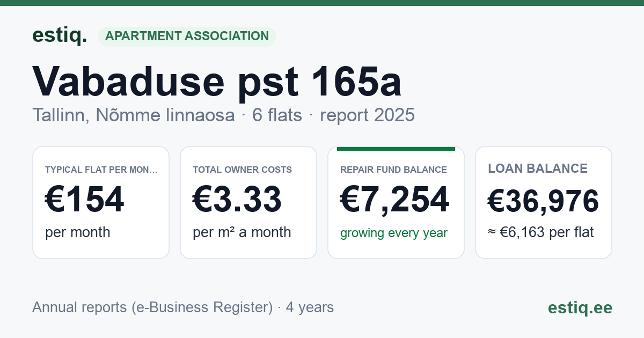Click 'per m² a month' caption

pyautogui.click(x=242, y=232)
